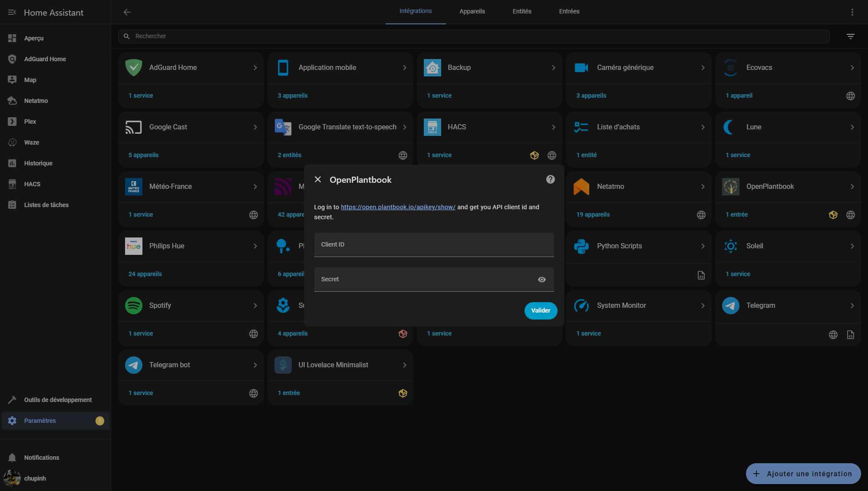Image resolution: width=868 pixels, height=491 pixels.
Task: Open the open.plantbook.io apikey link
Action: coord(398,207)
